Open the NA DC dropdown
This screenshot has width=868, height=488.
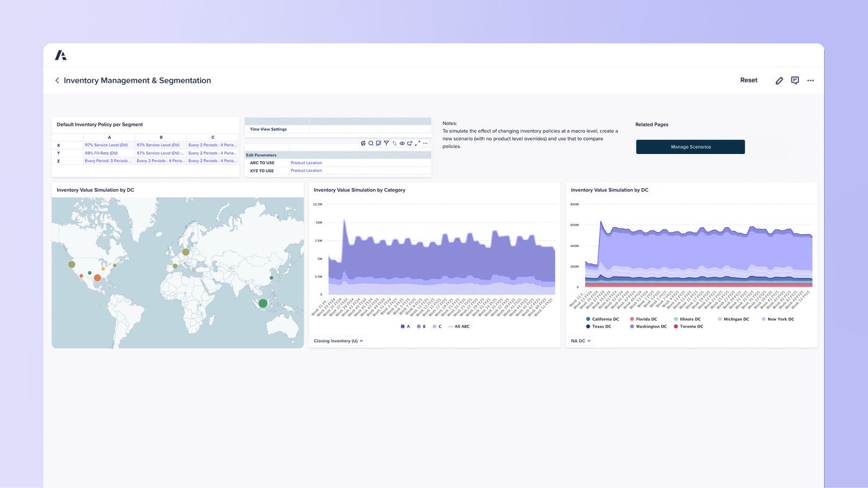580,341
